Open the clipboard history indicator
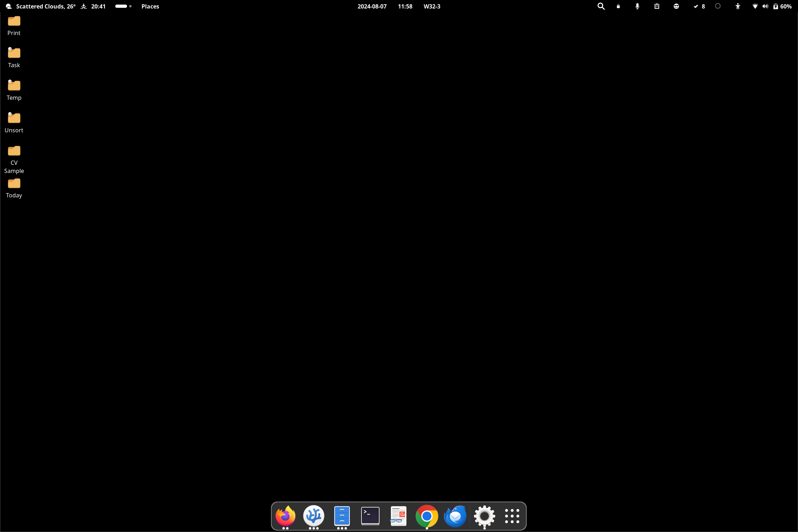 coord(657,6)
